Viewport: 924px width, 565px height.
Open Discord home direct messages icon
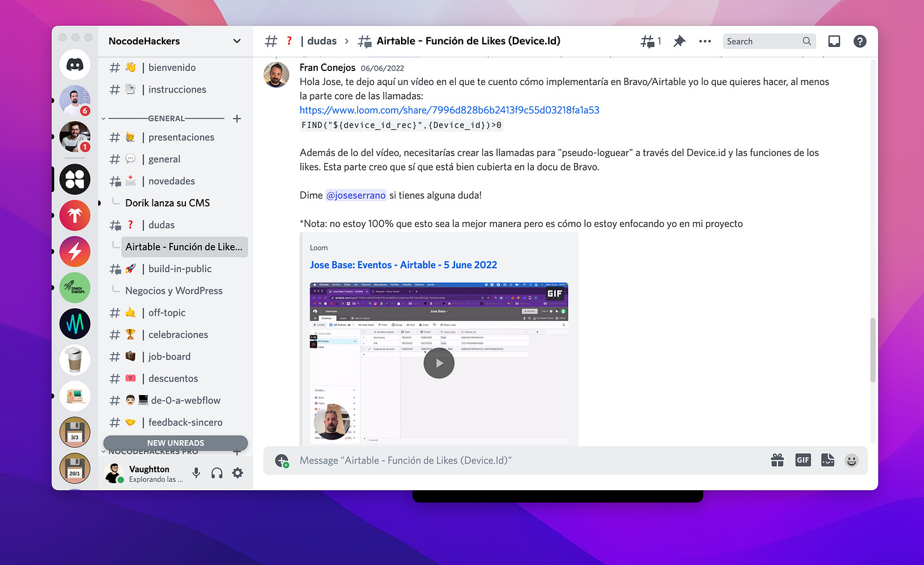(x=75, y=65)
